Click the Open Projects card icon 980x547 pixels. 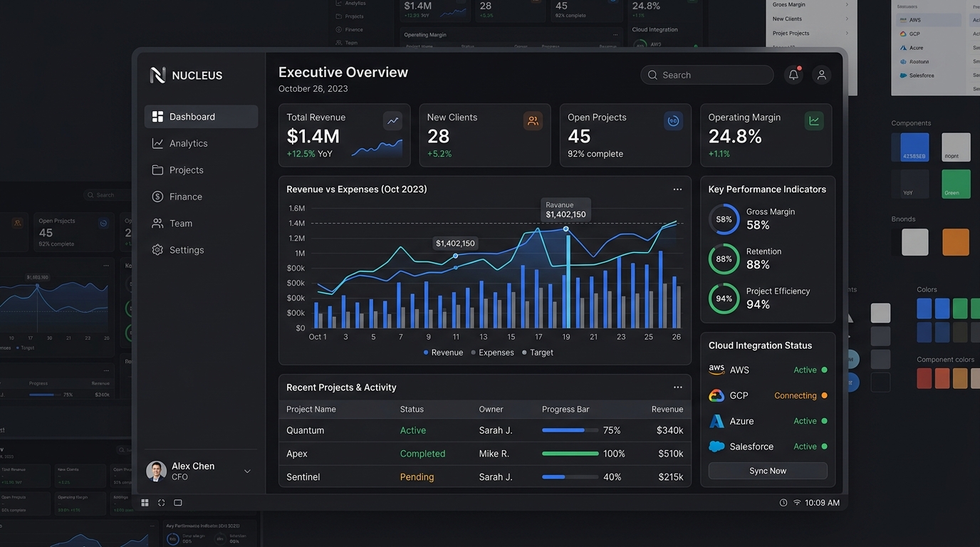(673, 121)
